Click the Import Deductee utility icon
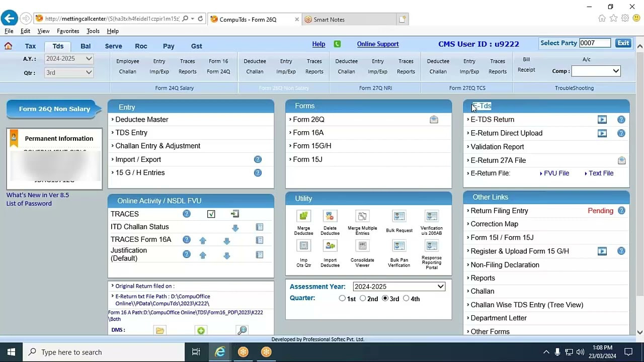The width and height of the screenshot is (644, 362). tap(330, 246)
